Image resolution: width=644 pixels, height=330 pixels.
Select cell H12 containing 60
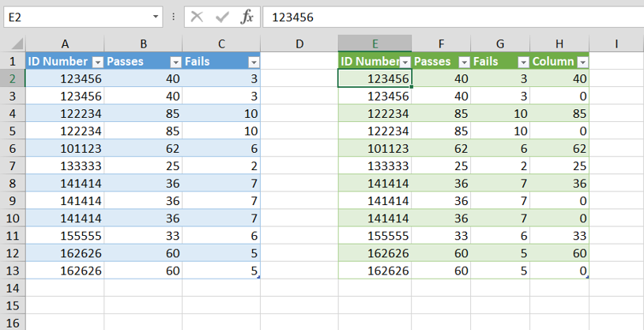click(559, 253)
